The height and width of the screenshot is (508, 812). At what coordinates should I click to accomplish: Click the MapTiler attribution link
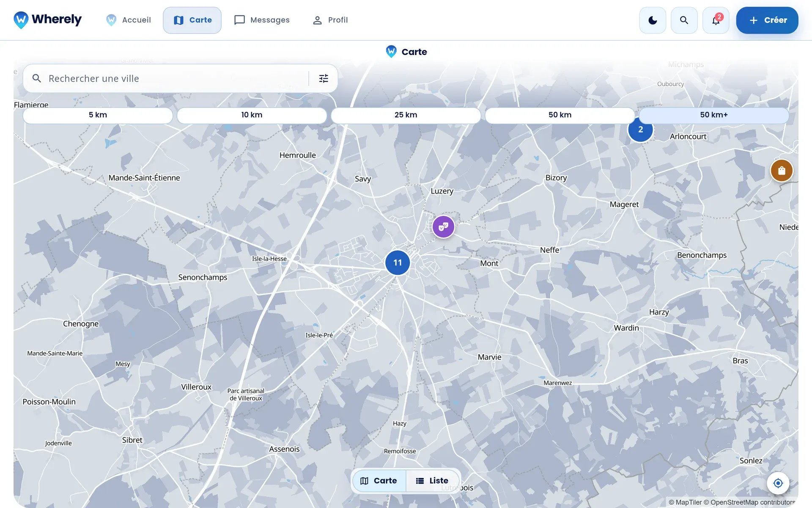pyautogui.click(x=685, y=502)
